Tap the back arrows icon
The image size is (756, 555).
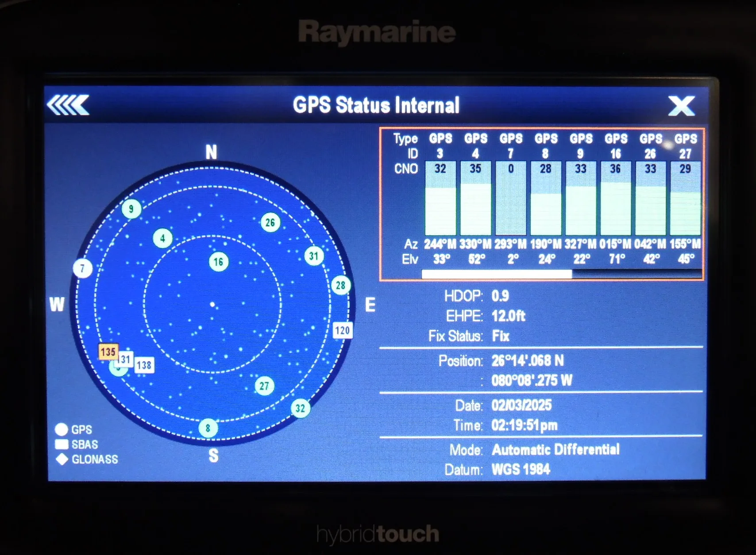tap(68, 105)
